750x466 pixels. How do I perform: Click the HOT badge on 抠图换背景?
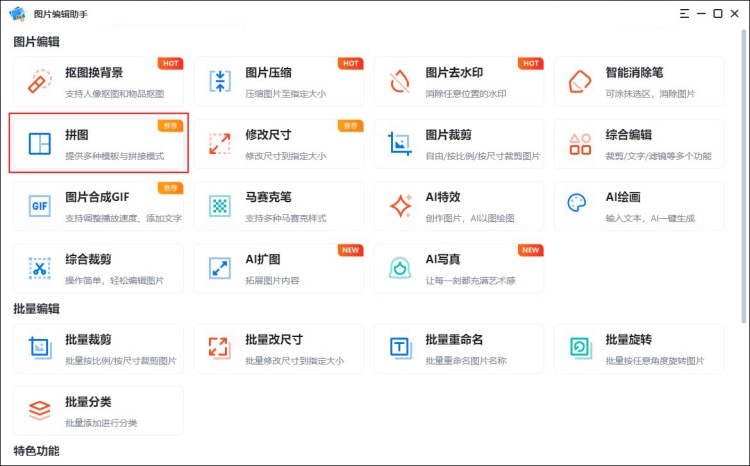click(x=171, y=63)
